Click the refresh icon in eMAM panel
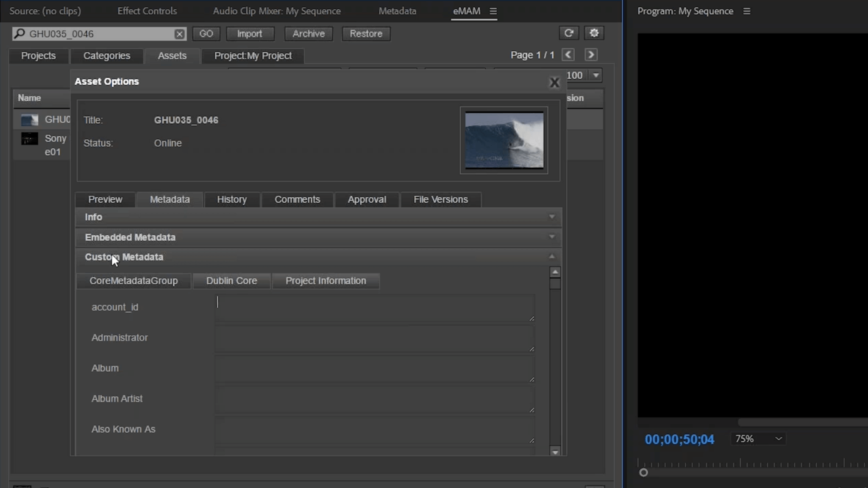 568,33
